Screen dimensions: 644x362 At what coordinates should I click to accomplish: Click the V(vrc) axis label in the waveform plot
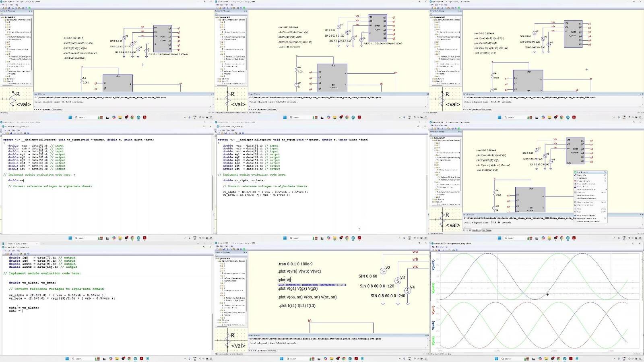click(433, 310)
